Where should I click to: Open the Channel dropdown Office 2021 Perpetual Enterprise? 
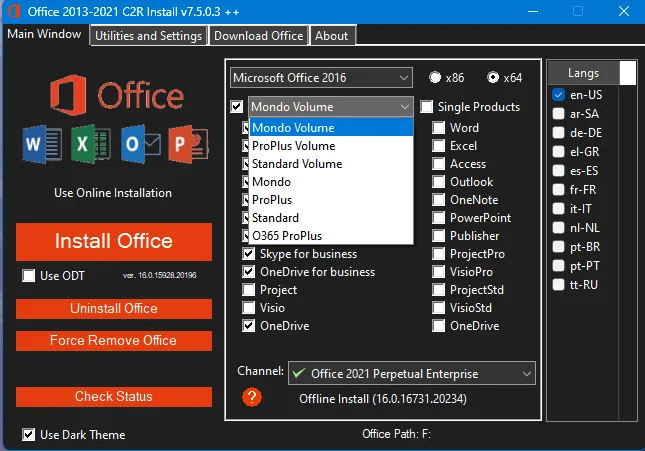[x=412, y=373]
